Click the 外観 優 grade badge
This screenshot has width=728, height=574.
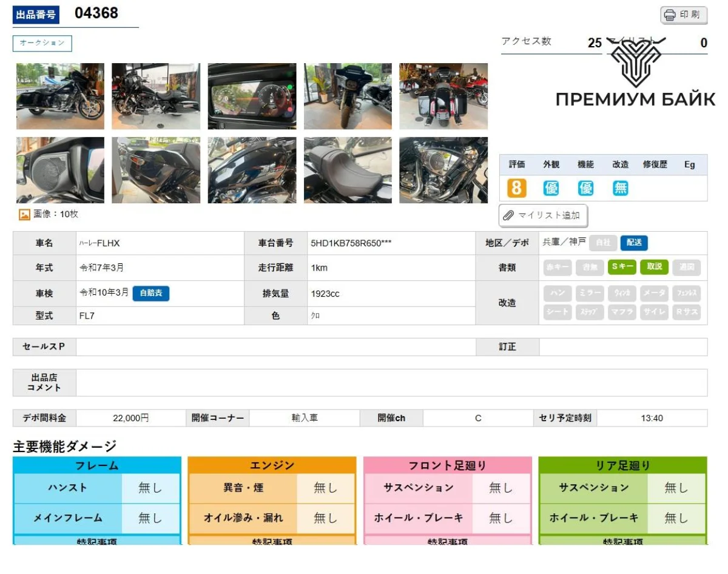tap(551, 188)
